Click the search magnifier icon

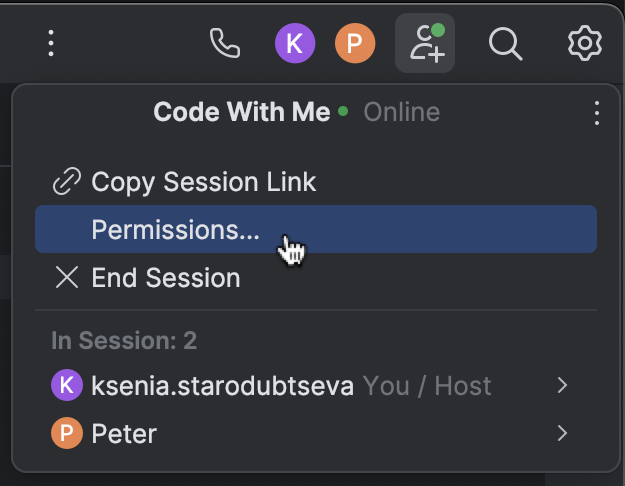505,43
